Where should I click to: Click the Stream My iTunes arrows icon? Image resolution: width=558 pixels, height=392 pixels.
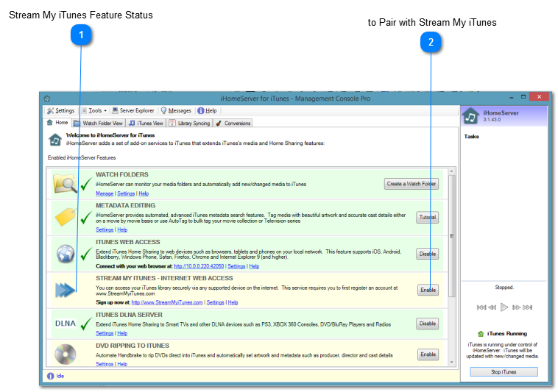(66, 290)
